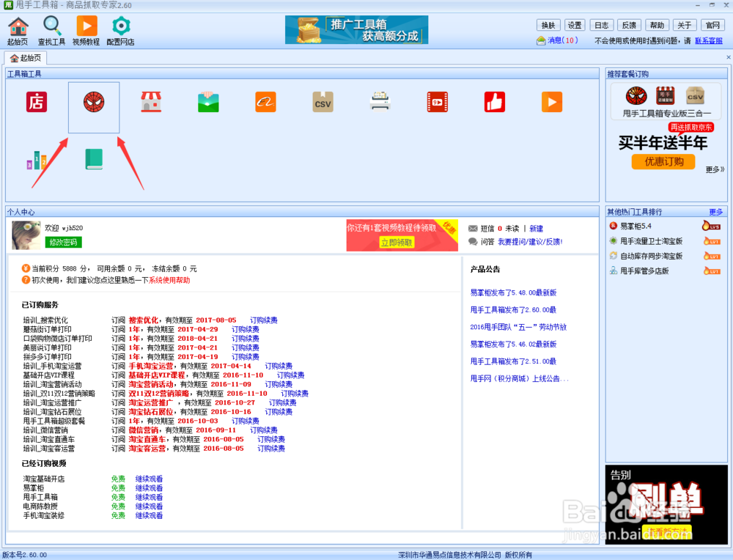The width and height of the screenshot is (733, 560).
Task: Click the 推广工具箱 promotion banner
Action: tap(357, 30)
